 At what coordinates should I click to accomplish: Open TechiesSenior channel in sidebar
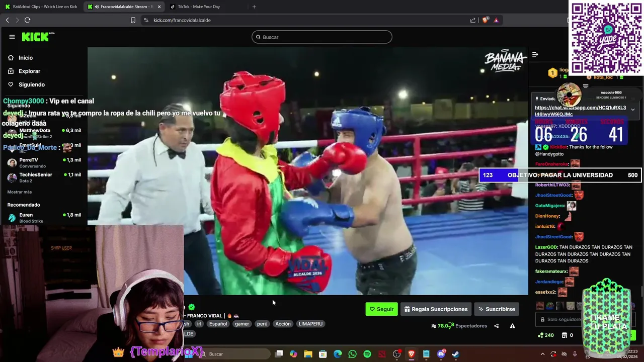[x=44, y=177]
